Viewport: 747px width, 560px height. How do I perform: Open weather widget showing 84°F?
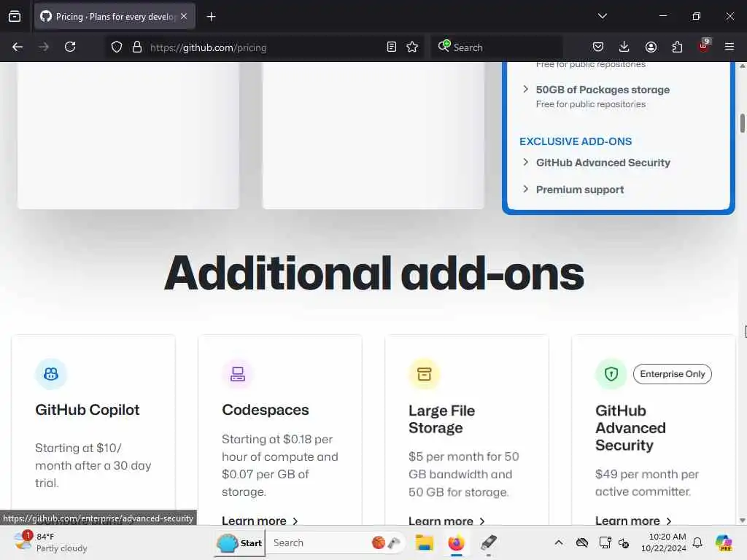click(50, 542)
